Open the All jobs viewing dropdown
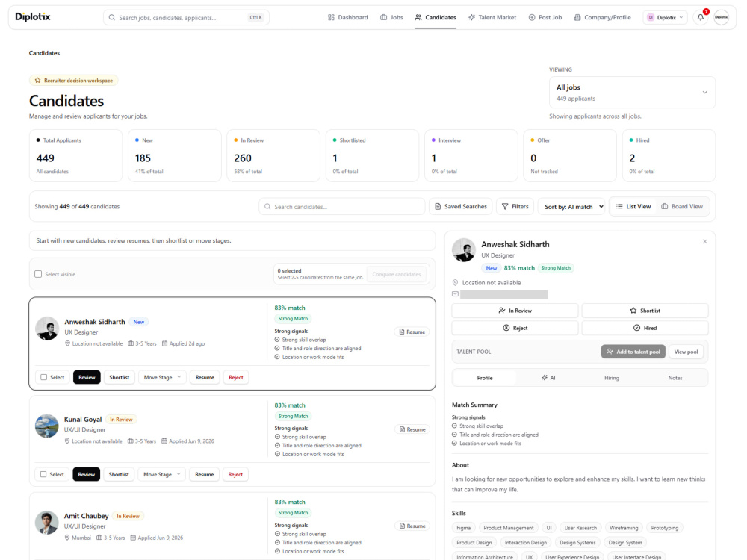This screenshot has height=560, width=747. [632, 93]
